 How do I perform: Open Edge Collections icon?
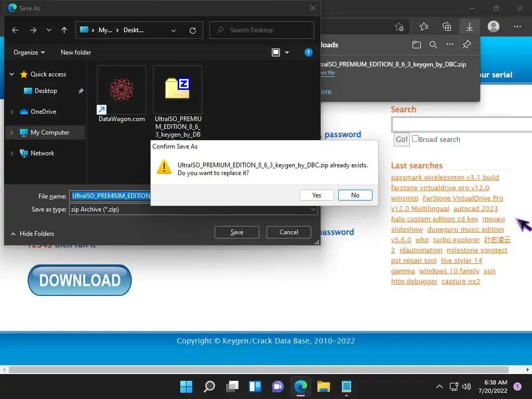point(447,26)
